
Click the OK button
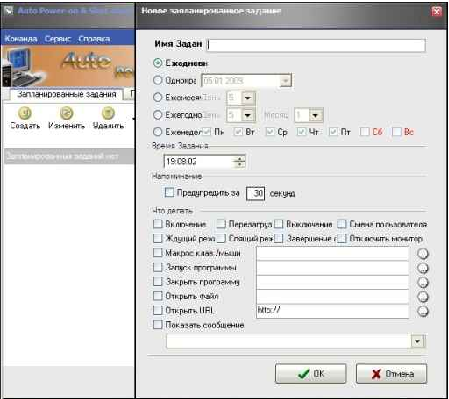[x=311, y=374]
